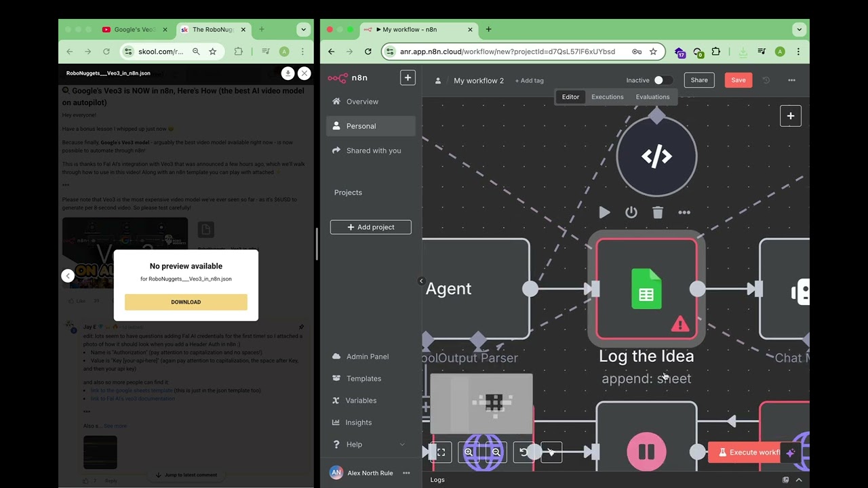
Task: Open workflow history icon
Action: coord(766,80)
